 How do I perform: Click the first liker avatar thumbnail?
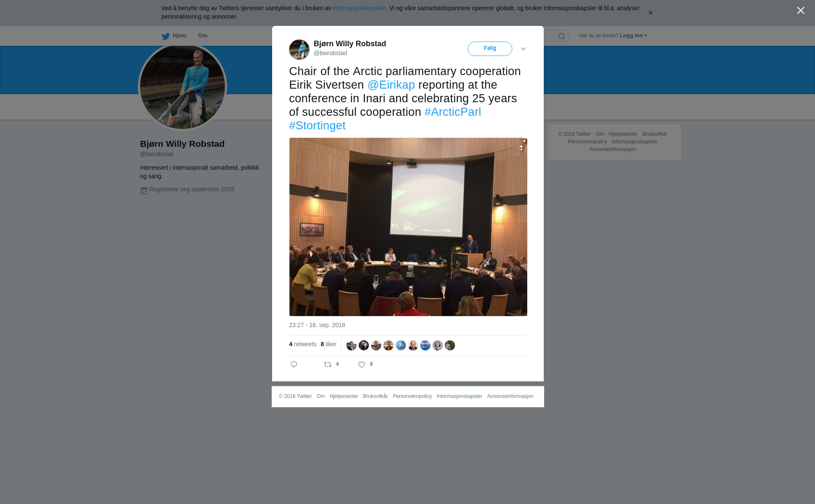point(351,345)
